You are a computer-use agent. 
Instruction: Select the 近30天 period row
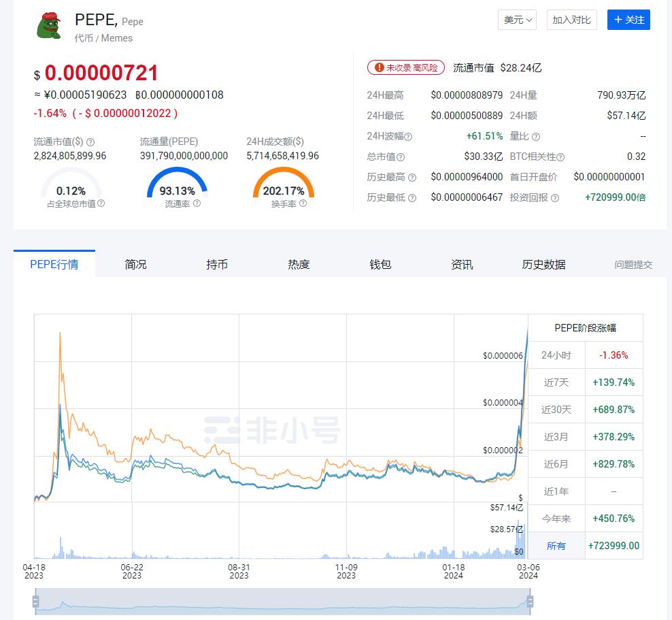pos(586,410)
